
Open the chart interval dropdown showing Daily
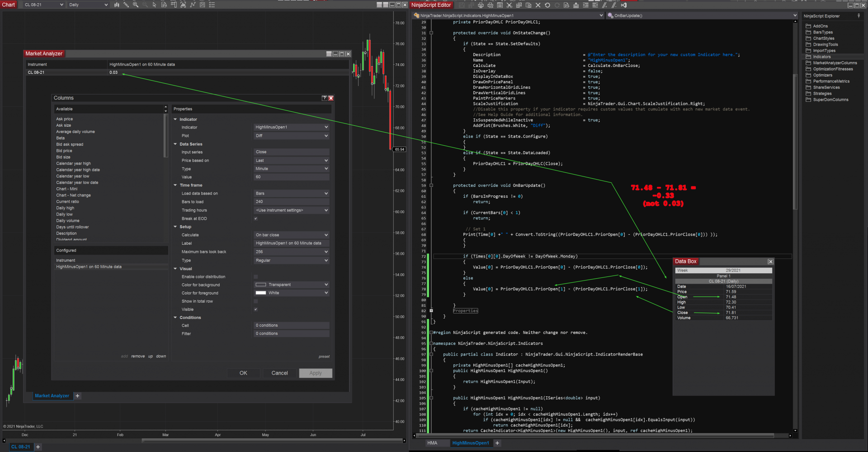coord(88,5)
